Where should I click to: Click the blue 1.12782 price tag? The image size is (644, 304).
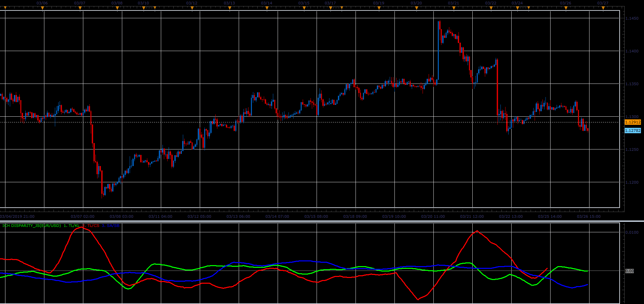(x=632, y=131)
